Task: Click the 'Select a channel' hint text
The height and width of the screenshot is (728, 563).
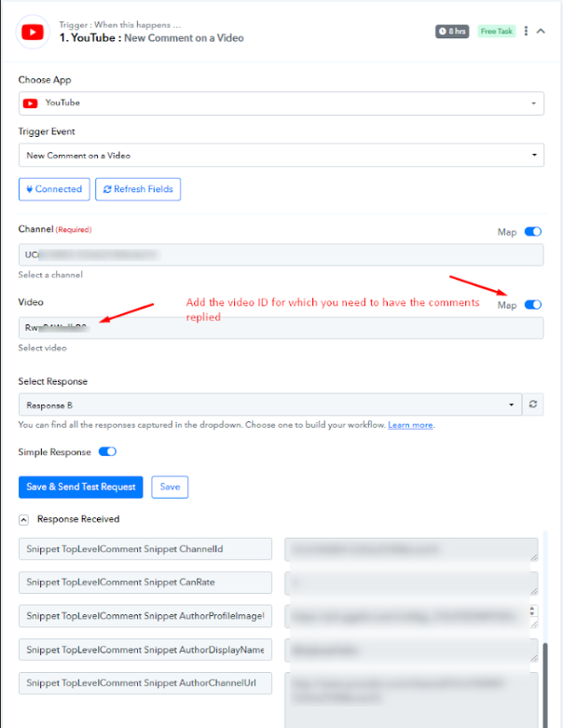Action: point(50,275)
